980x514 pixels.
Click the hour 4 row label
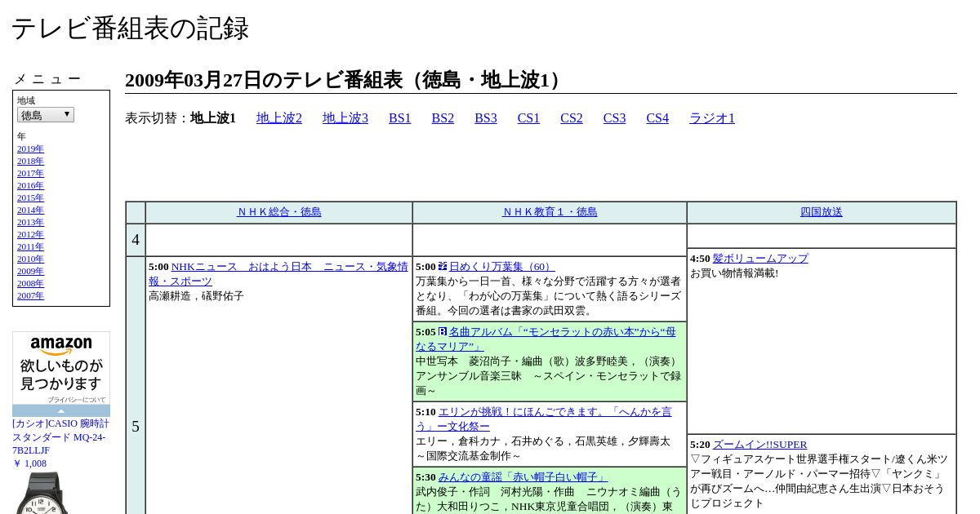[136, 240]
